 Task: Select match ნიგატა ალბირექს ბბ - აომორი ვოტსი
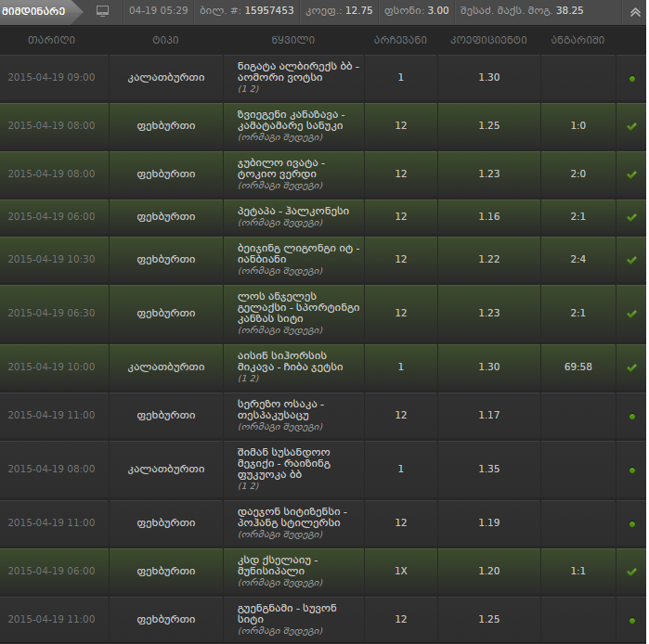[x=298, y=72]
